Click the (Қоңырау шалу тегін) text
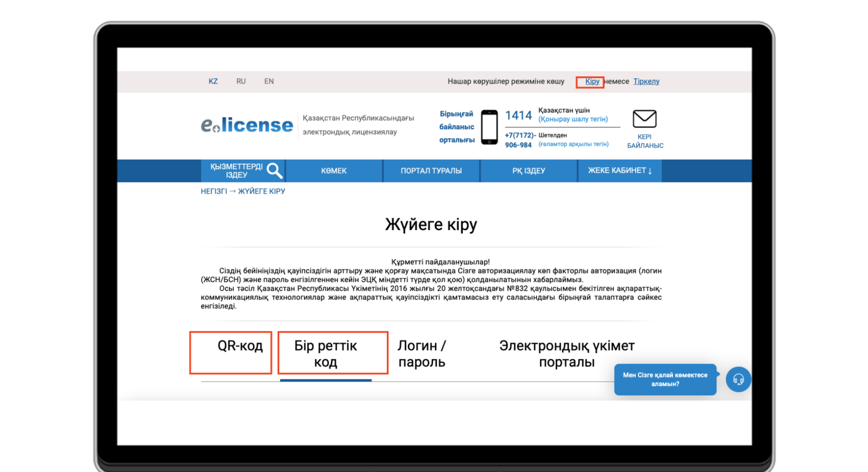The width and height of the screenshot is (868, 472). pos(573,119)
